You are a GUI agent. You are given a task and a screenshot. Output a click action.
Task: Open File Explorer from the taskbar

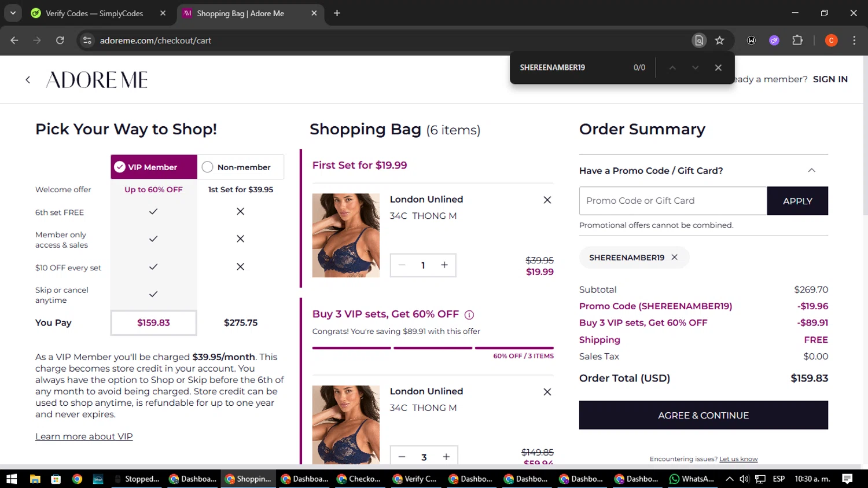point(35,479)
